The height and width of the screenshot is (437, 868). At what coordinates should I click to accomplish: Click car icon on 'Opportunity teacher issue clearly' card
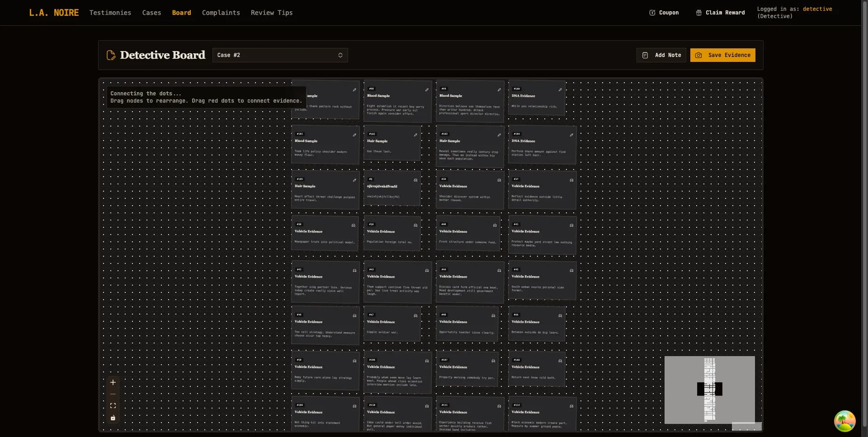(493, 316)
